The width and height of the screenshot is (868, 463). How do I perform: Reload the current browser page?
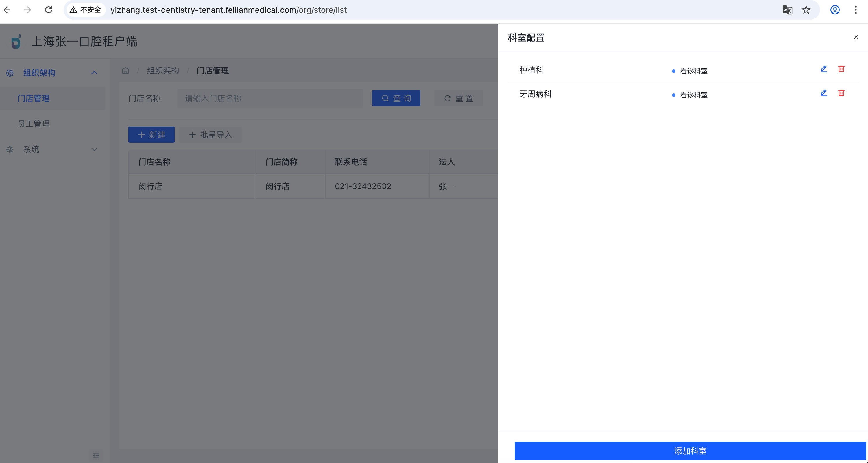49,10
